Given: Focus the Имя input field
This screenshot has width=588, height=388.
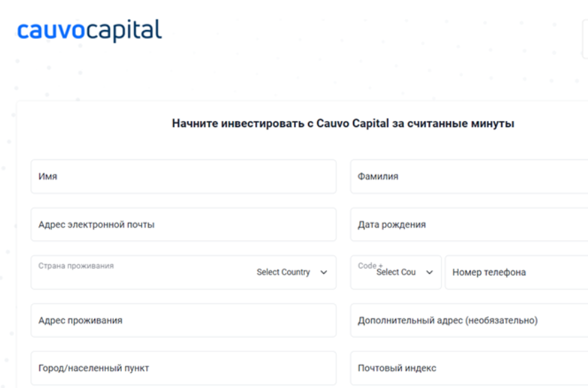Looking at the screenshot, I should click(183, 176).
